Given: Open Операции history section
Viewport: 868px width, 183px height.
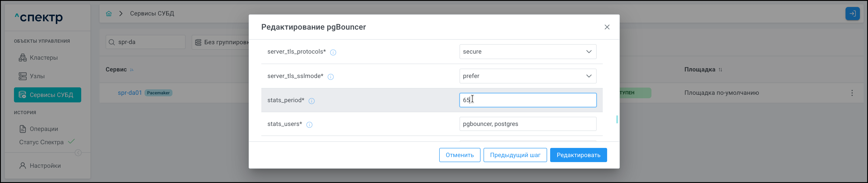Looking at the screenshot, I should tap(43, 129).
